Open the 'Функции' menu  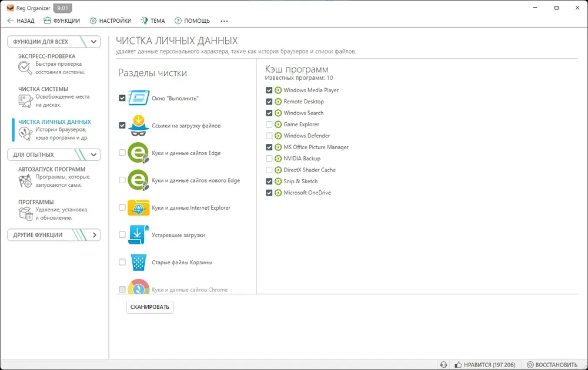[62, 21]
